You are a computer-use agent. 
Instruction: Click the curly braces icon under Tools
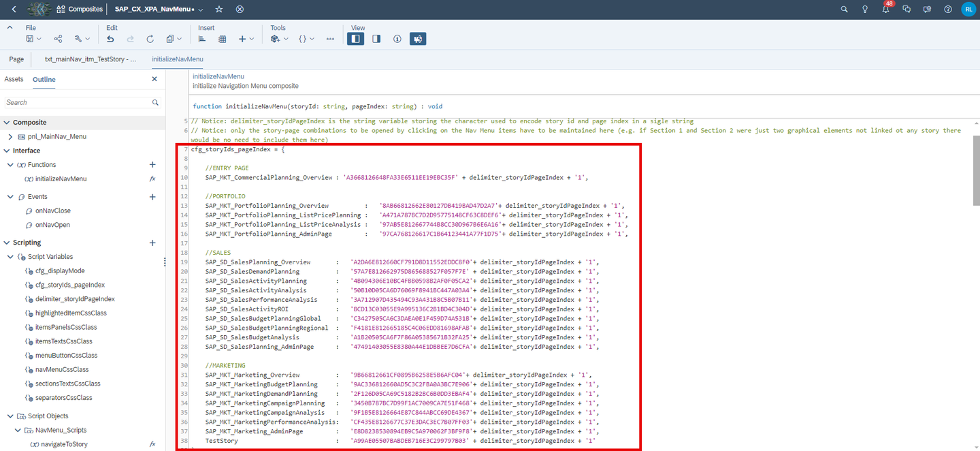tap(302, 39)
